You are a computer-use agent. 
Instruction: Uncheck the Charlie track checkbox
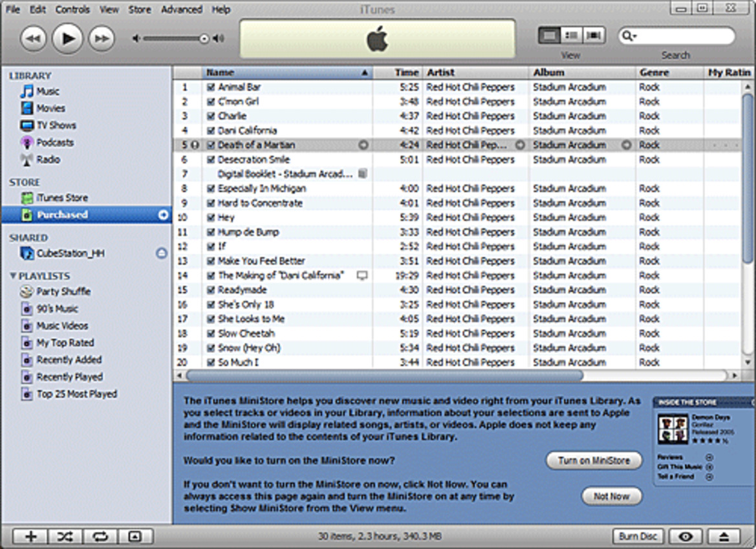(x=211, y=116)
